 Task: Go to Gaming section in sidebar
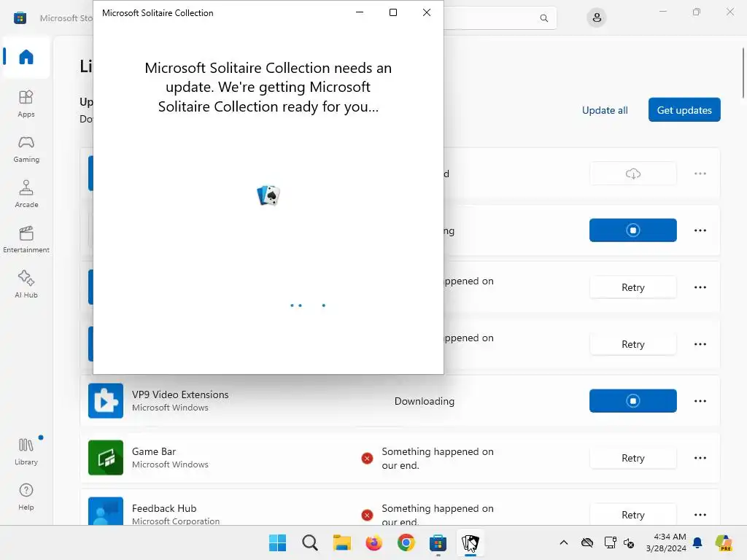pos(26,149)
